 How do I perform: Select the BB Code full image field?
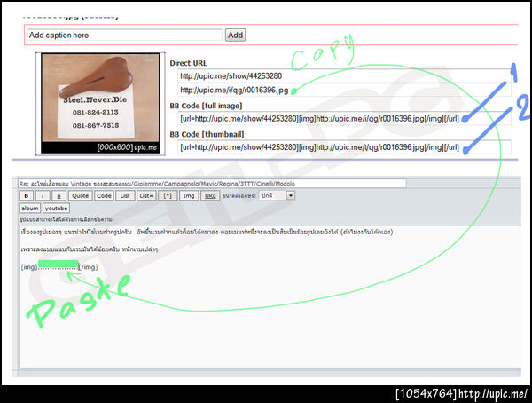click(x=344, y=119)
